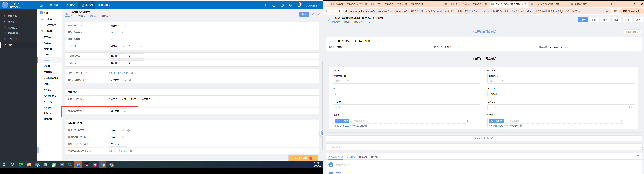644x174 pixels.
Task: Click the search magnifier in eteams header
Action: (x=265, y=5)
